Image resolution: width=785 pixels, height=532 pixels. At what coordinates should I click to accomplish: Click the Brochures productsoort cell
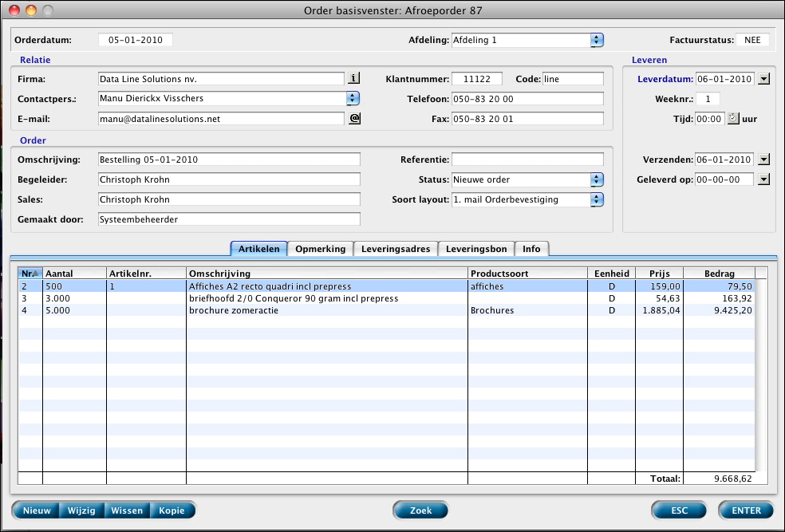coord(527,310)
